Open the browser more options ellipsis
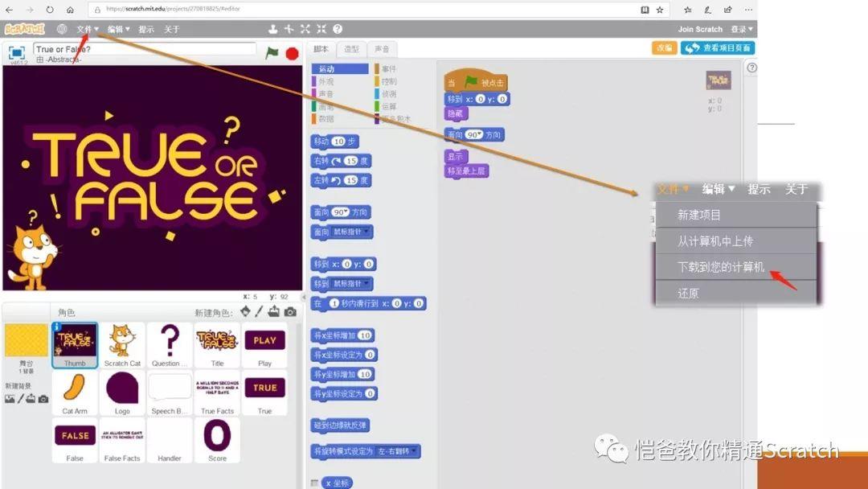This screenshot has height=489, width=868. (748, 10)
